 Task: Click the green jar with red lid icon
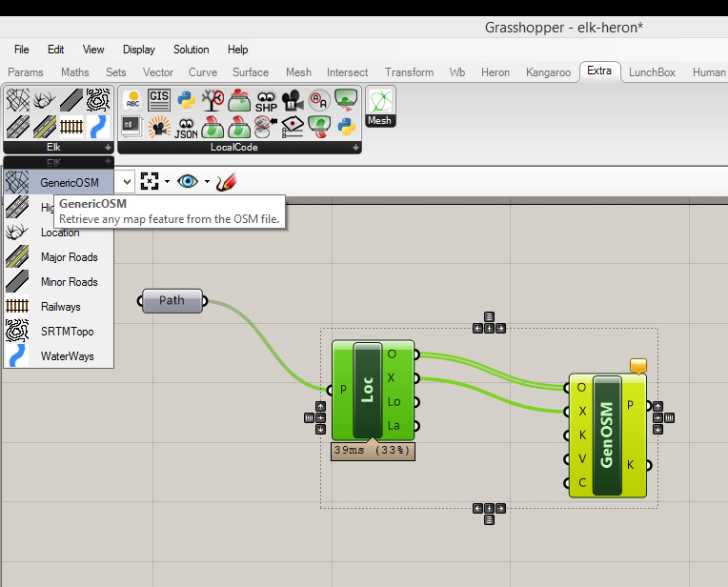(x=239, y=100)
